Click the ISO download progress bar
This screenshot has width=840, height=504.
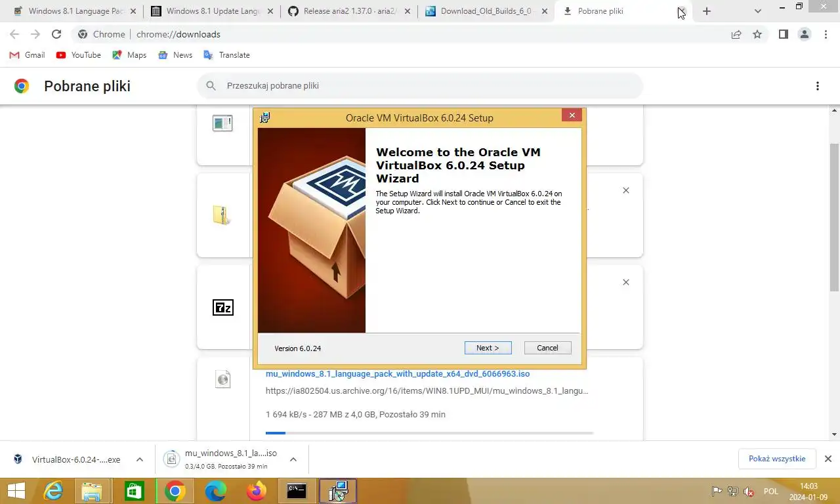pos(429,433)
